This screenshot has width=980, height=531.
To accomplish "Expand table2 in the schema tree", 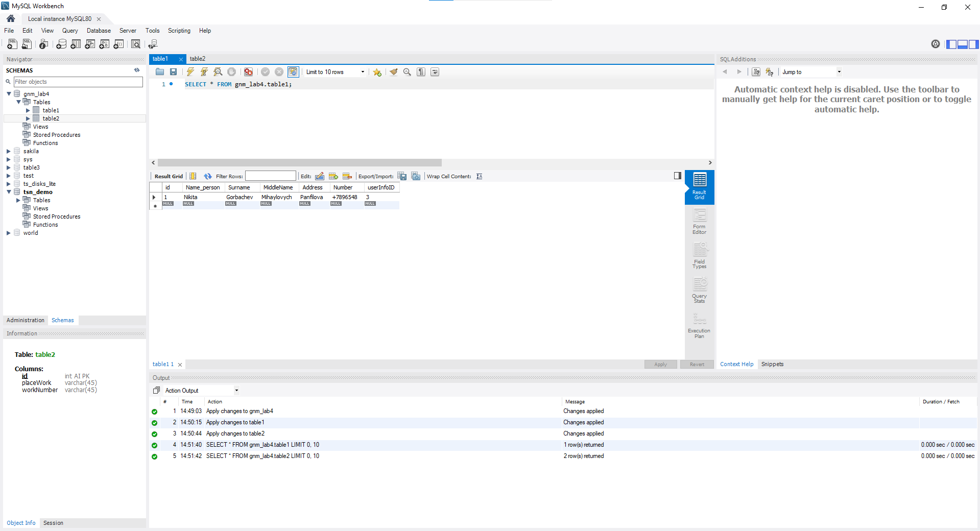I will tap(28, 118).
